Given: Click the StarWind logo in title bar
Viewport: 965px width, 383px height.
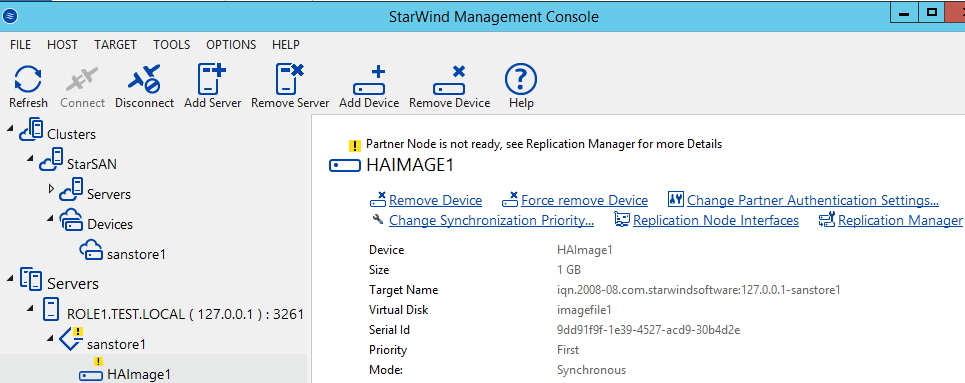Looking at the screenshot, I should tap(9, 16).
